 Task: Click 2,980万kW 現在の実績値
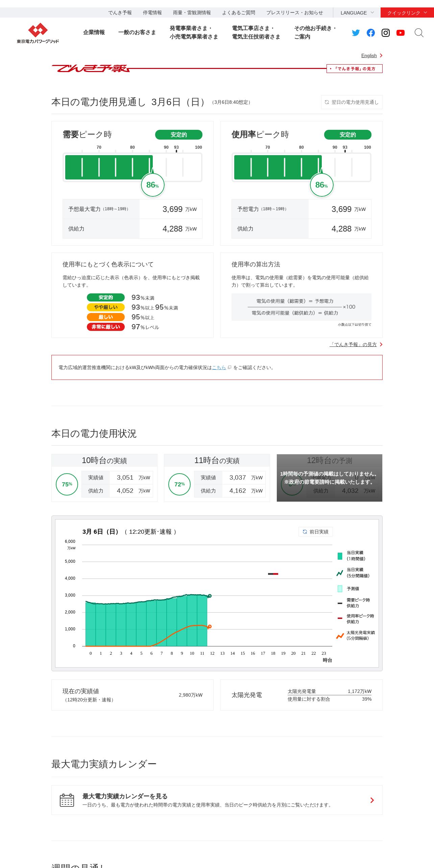tap(191, 695)
